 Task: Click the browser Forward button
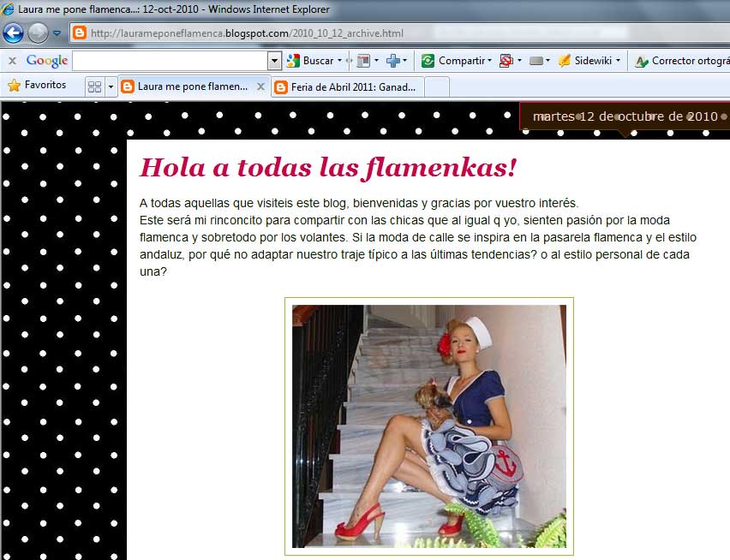pos(38,33)
